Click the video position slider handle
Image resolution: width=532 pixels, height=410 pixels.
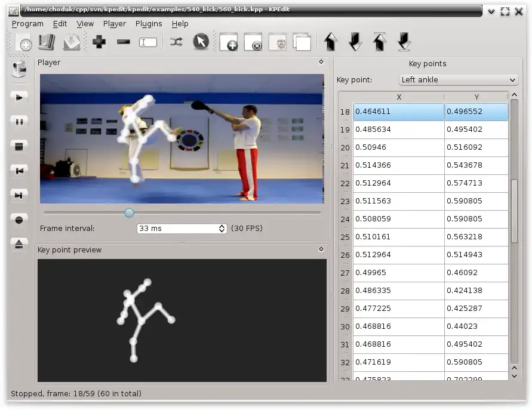click(129, 212)
